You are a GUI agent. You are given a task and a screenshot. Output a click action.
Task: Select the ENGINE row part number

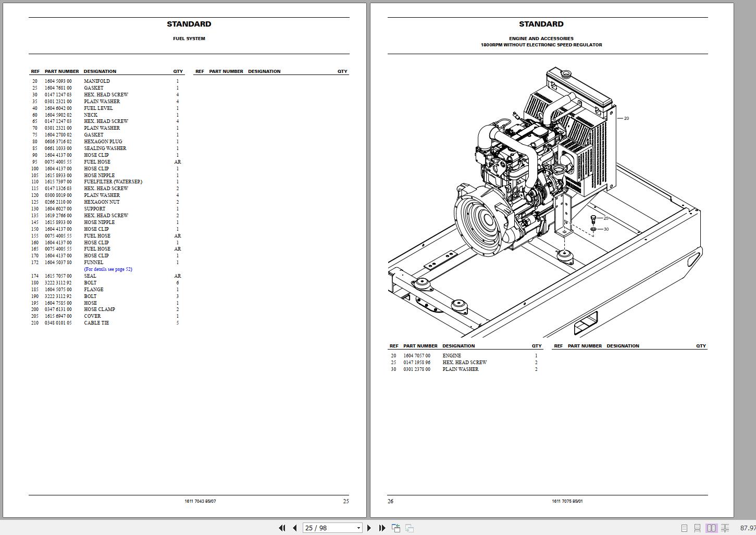click(x=417, y=356)
